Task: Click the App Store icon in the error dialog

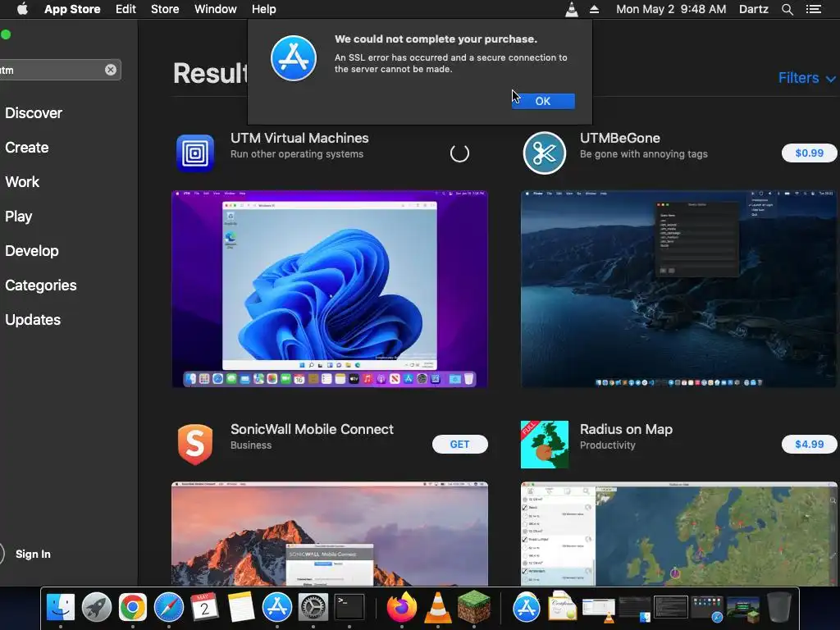Action: click(x=294, y=58)
